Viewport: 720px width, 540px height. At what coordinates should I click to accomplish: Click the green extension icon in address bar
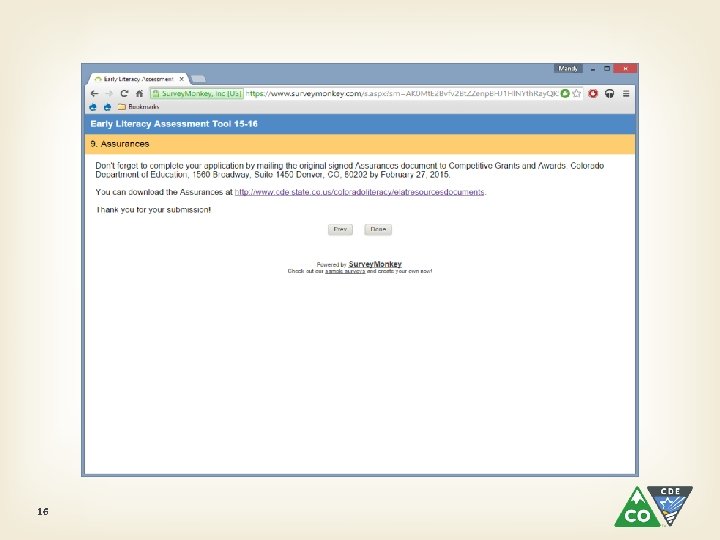(x=565, y=94)
